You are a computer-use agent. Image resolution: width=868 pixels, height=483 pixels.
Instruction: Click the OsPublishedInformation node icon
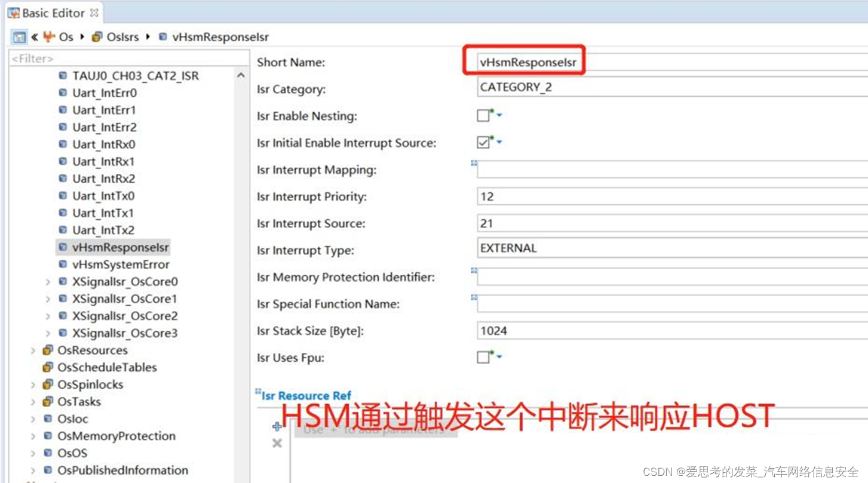tap(48, 470)
